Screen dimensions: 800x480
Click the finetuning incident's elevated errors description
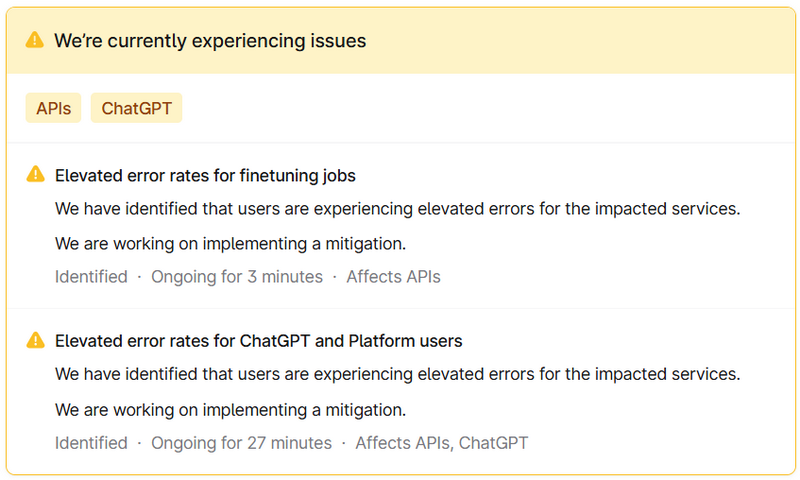point(397,209)
